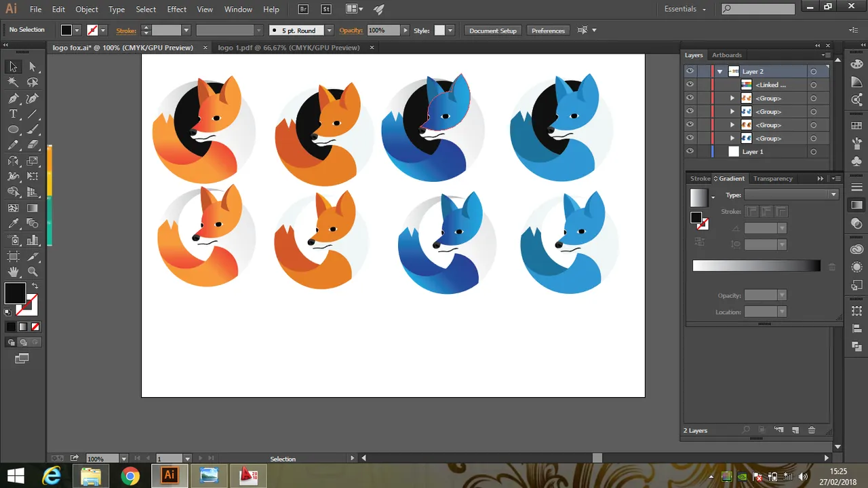Screen dimensions: 868x488
Task: Set paint to solid Color mode
Action: [11, 326]
